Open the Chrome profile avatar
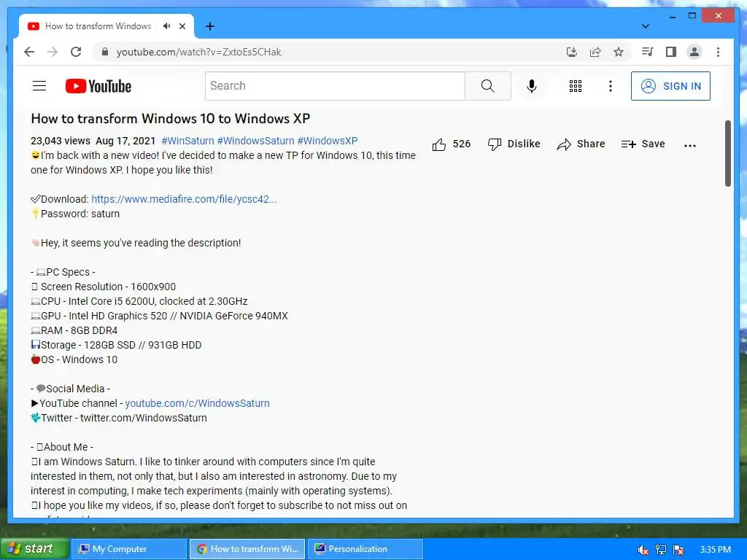Image resolution: width=747 pixels, height=560 pixels. coord(694,52)
